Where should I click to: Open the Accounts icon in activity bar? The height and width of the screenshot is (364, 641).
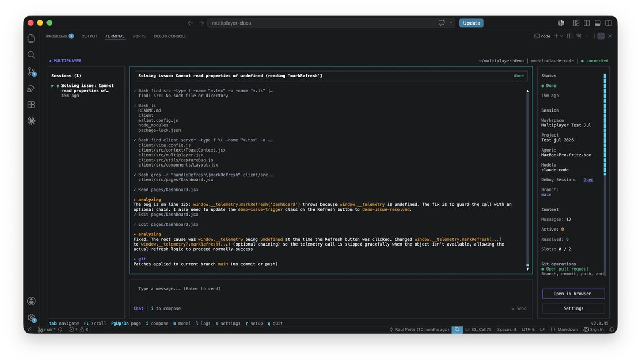[x=32, y=301]
